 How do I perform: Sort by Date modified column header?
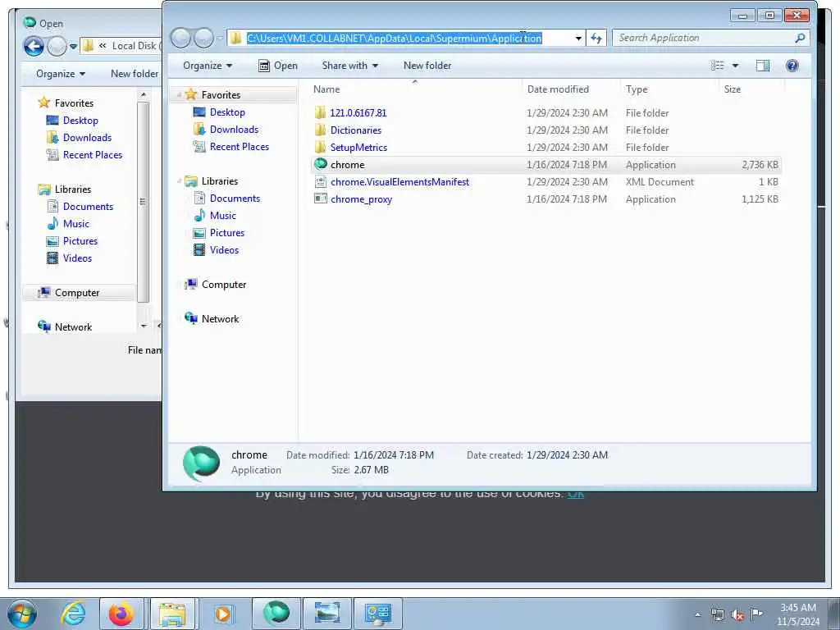(571, 89)
